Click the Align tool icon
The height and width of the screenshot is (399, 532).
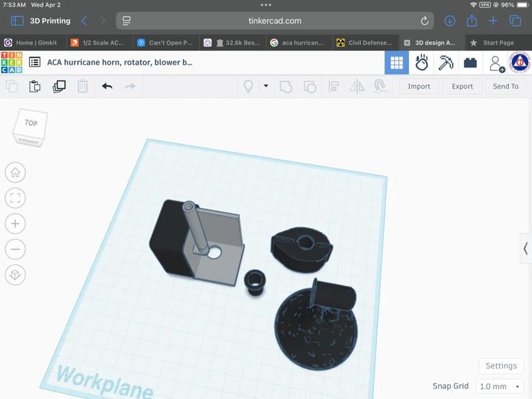coord(334,86)
